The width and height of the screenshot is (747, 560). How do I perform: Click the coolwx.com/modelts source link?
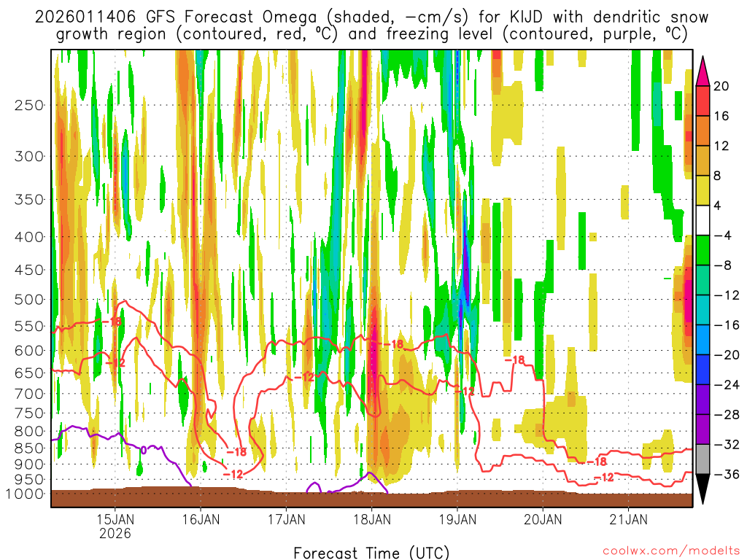pos(671,551)
